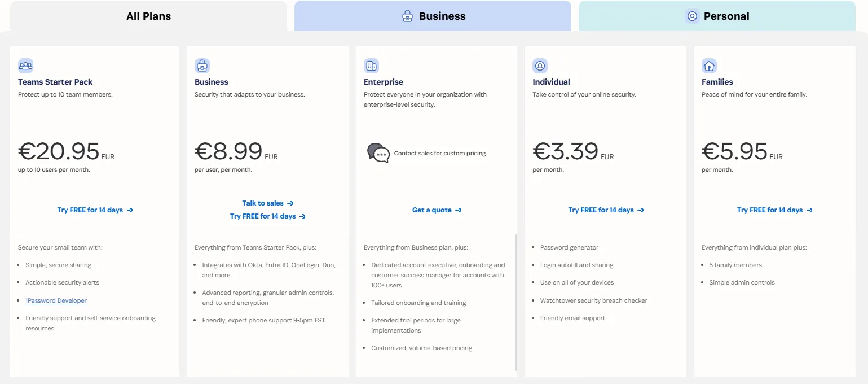This screenshot has width=868, height=384.
Task: Start Teams Starter Pack free trial
Action: coord(95,210)
